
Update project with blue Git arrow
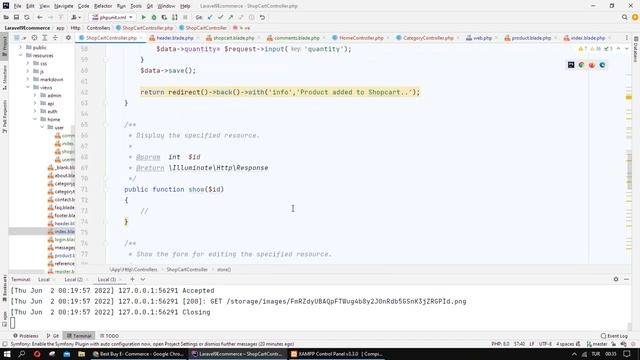pyautogui.click(x=210, y=18)
